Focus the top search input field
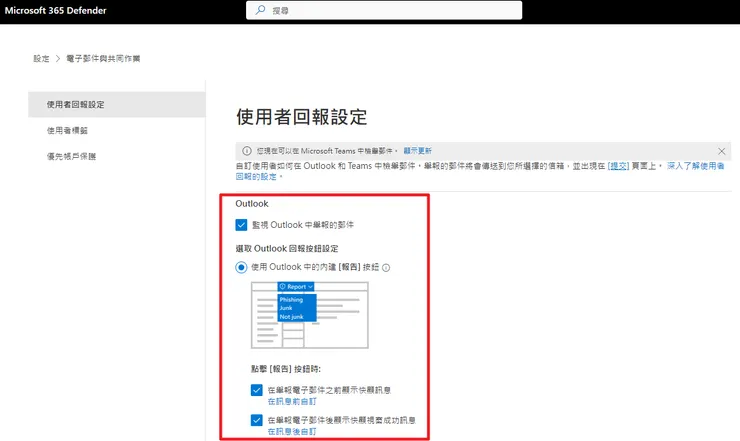The width and height of the screenshot is (740, 441). [384, 10]
